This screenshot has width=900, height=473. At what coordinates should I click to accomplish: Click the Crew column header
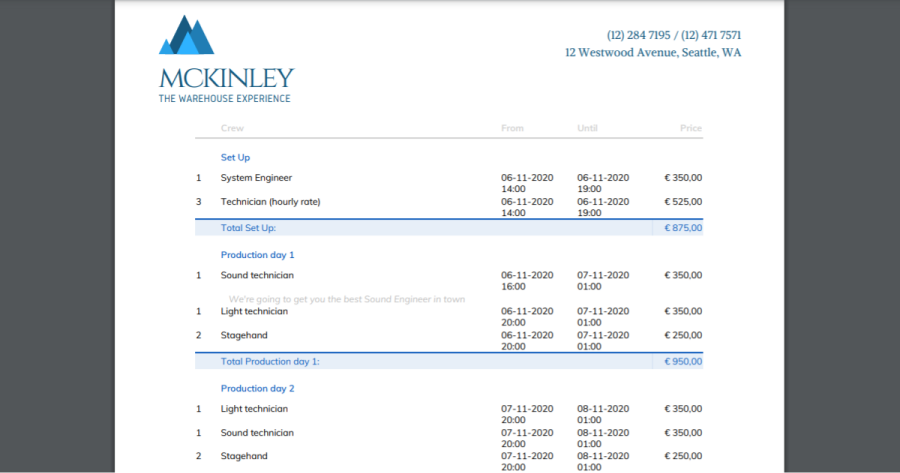pos(232,128)
